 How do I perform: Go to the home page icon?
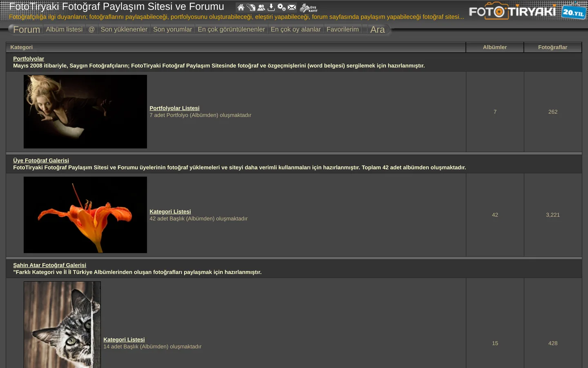[241, 7]
